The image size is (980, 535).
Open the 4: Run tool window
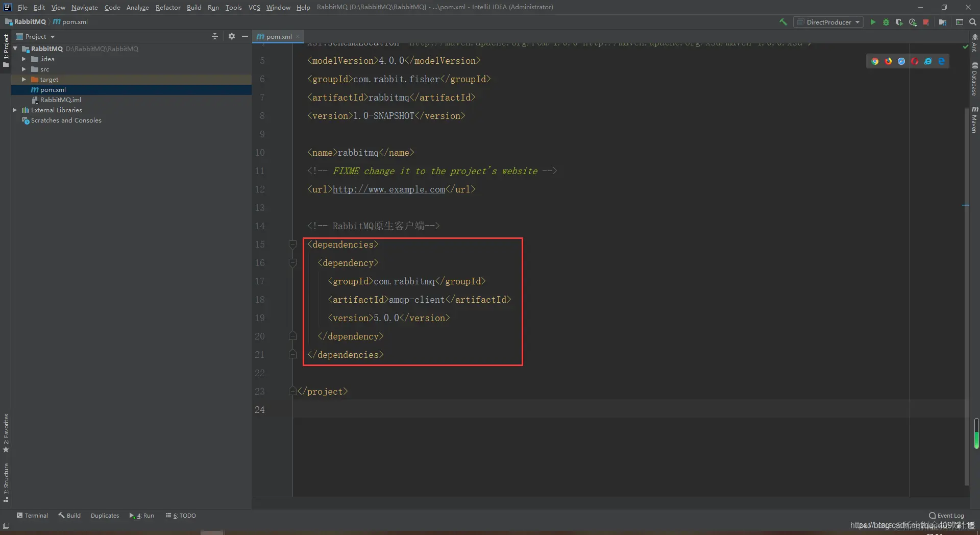click(141, 516)
